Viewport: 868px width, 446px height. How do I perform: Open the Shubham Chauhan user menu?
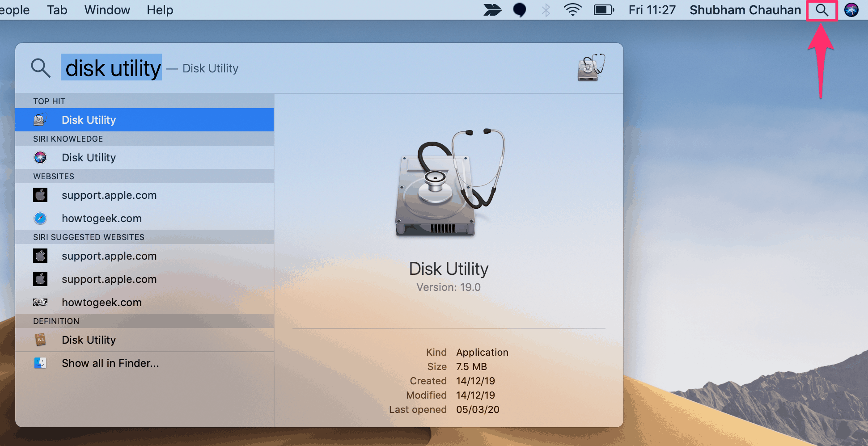tap(745, 10)
